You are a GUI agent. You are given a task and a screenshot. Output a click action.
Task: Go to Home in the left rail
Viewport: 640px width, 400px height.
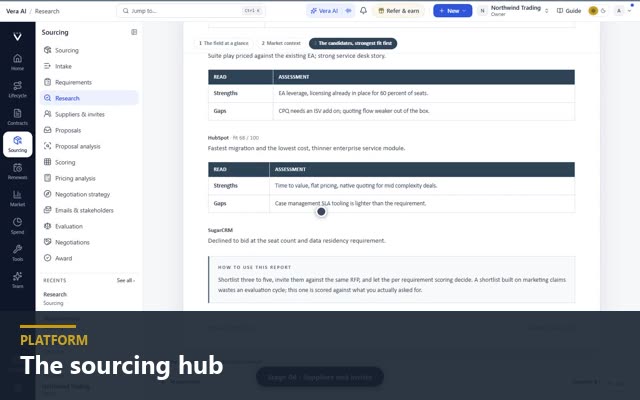point(17,62)
